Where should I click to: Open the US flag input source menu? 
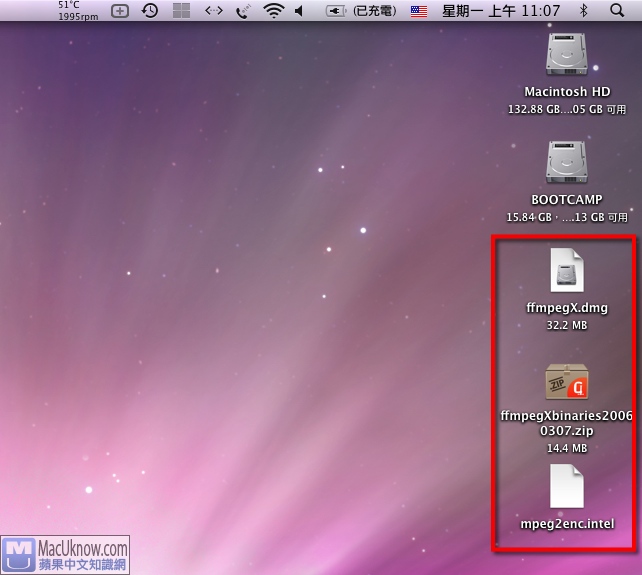[418, 11]
